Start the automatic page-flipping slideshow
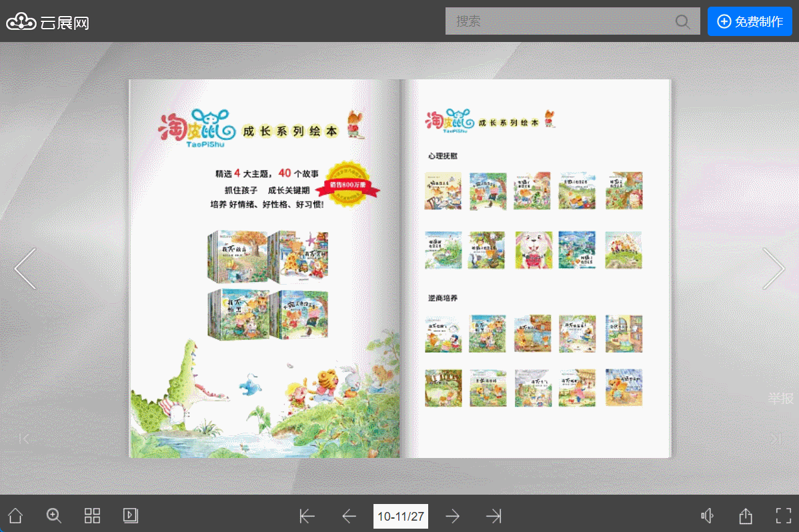The image size is (799, 532). point(130,515)
